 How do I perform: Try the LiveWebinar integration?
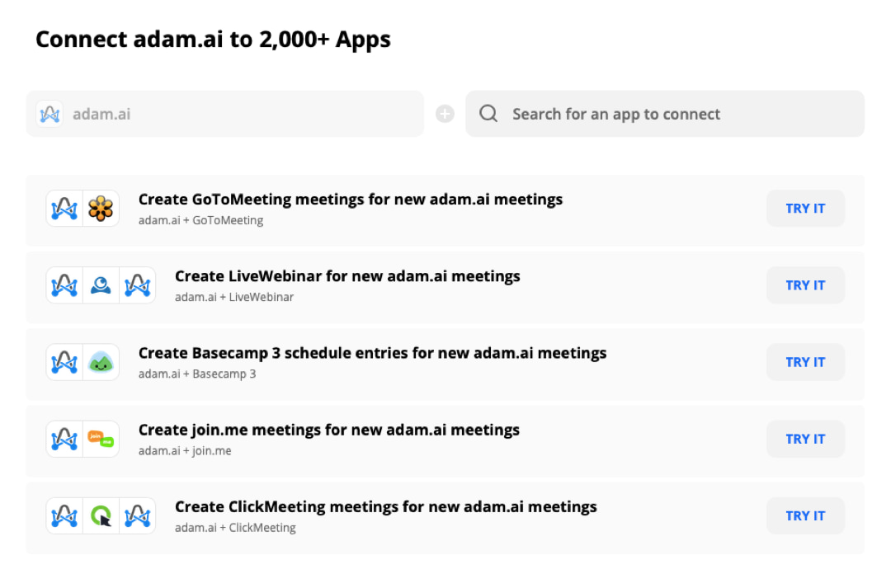(x=805, y=285)
